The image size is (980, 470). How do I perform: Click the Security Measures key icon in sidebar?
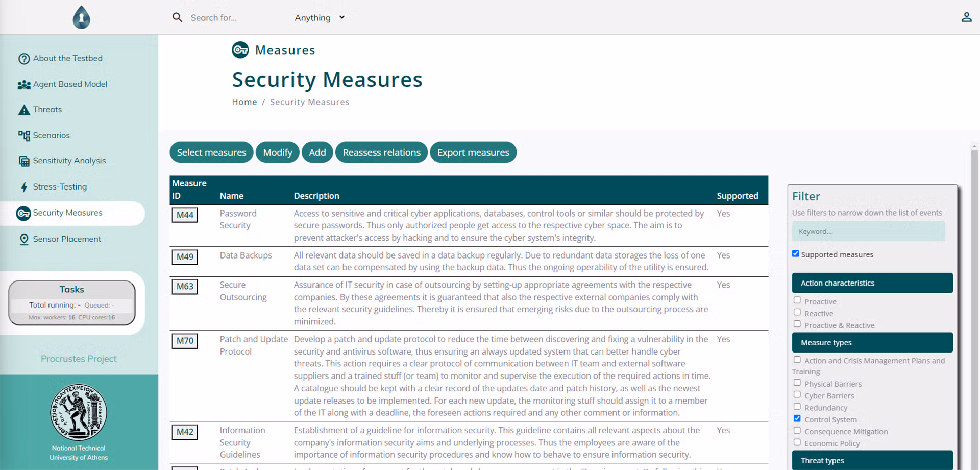(x=23, y=213)
